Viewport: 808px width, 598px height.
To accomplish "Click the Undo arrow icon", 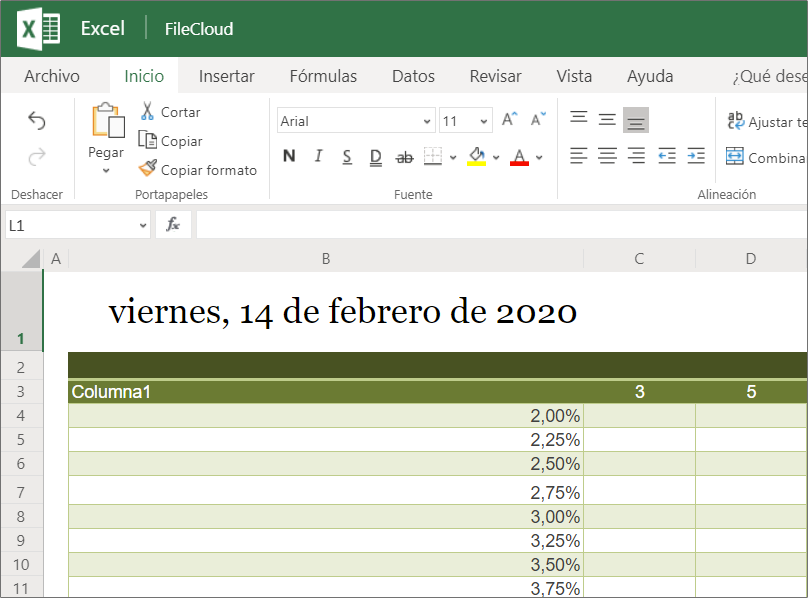I will coord(37,121).
